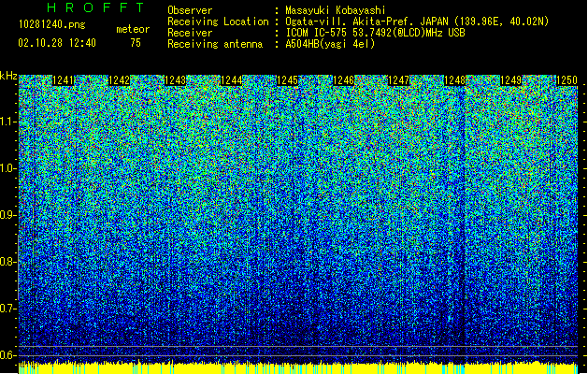Select the file name 10281240.png
This screenshot has width=588, height=374.
51,24
